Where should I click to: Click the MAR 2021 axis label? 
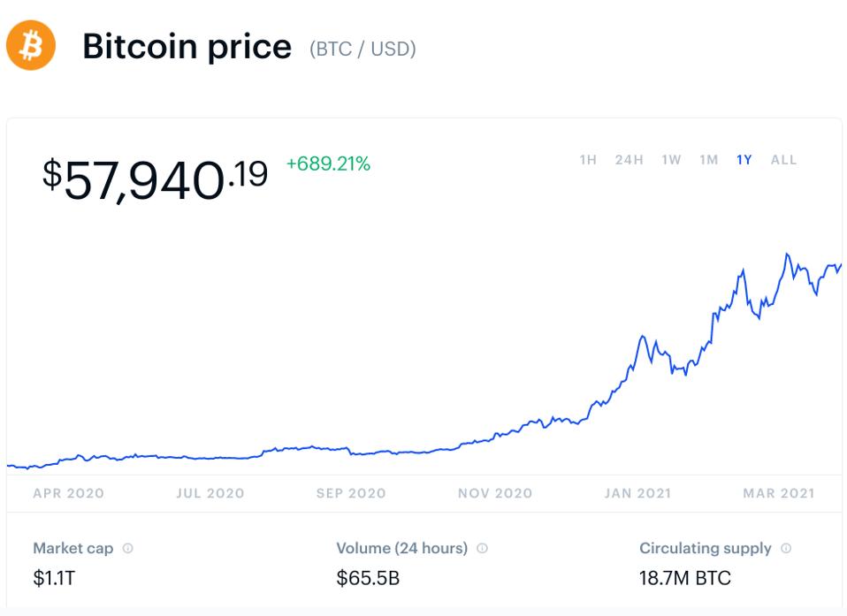pyautogui.click(x=779, y=493)
